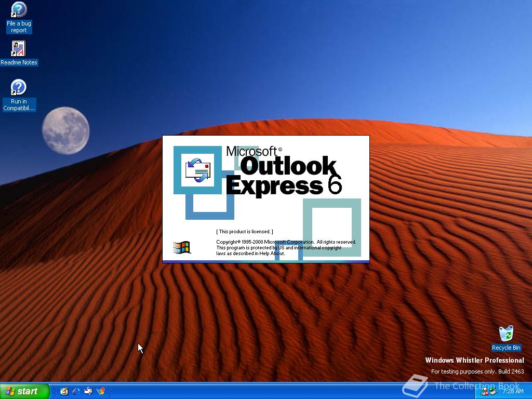The height and width of the screenshot is (399, 532).
Task: Click the Messenger signed-out tray icon
Action: coord(484,392)
